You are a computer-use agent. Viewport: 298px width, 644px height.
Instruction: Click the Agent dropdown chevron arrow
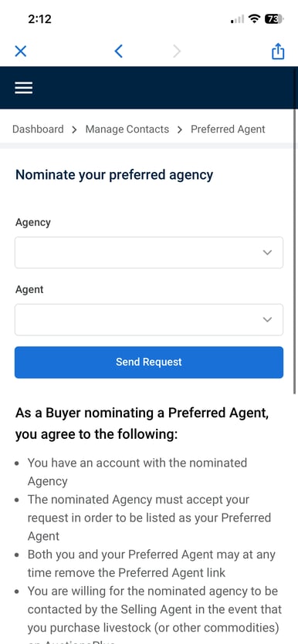click(x=267, y=319)
